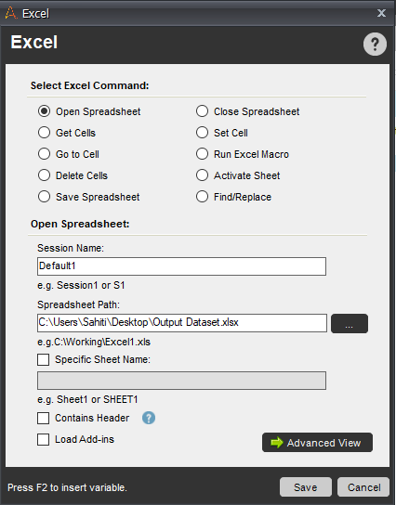Image resolution: width=396 pixels, height=505 pixels.
Task: Enable the Specific Sheet Name checkbox
Action: click(x=43, y=360)
